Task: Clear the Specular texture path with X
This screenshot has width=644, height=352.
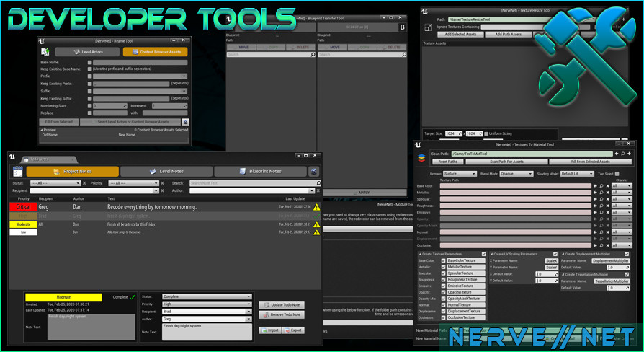Action: (x=608, y=199)
